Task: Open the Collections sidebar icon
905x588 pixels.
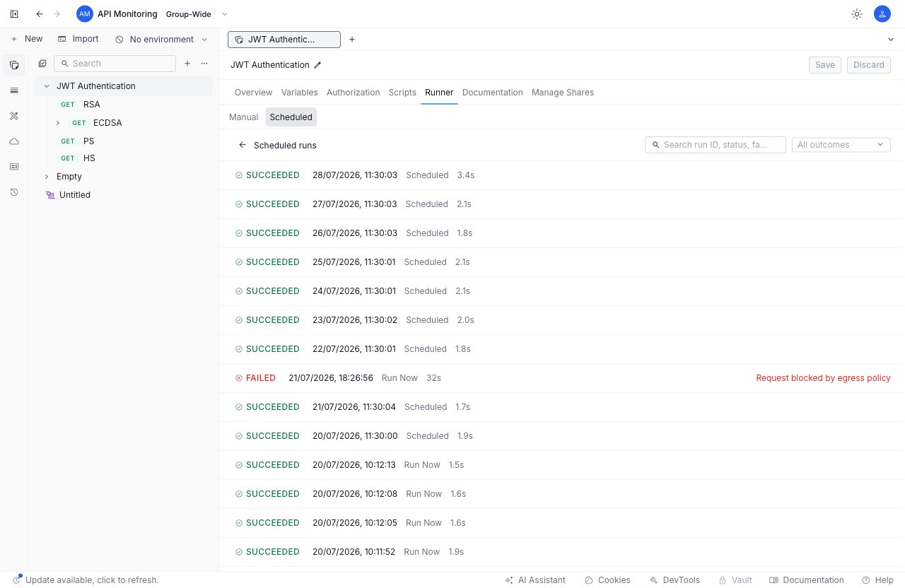Action: coord(14,65)
